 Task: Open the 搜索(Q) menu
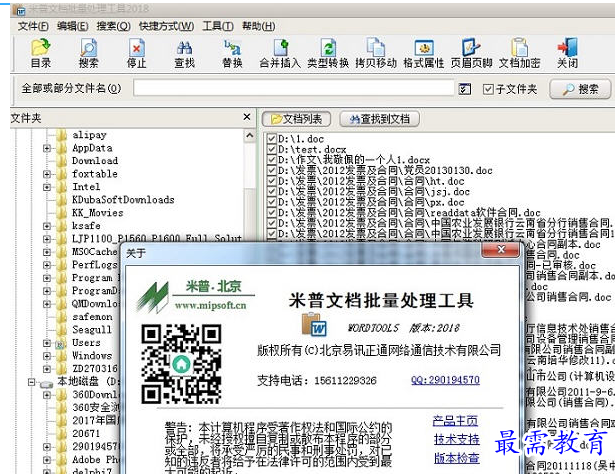[114, 26]
